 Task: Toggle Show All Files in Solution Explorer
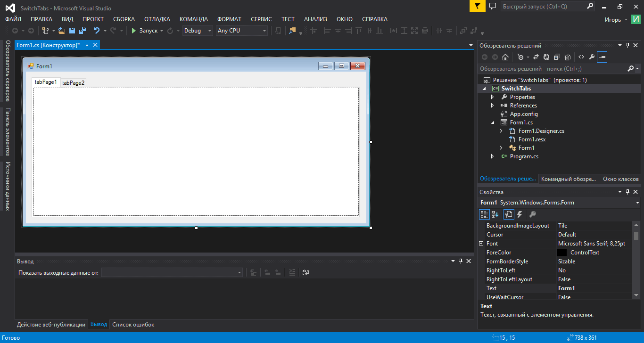[x=567, y=57]
